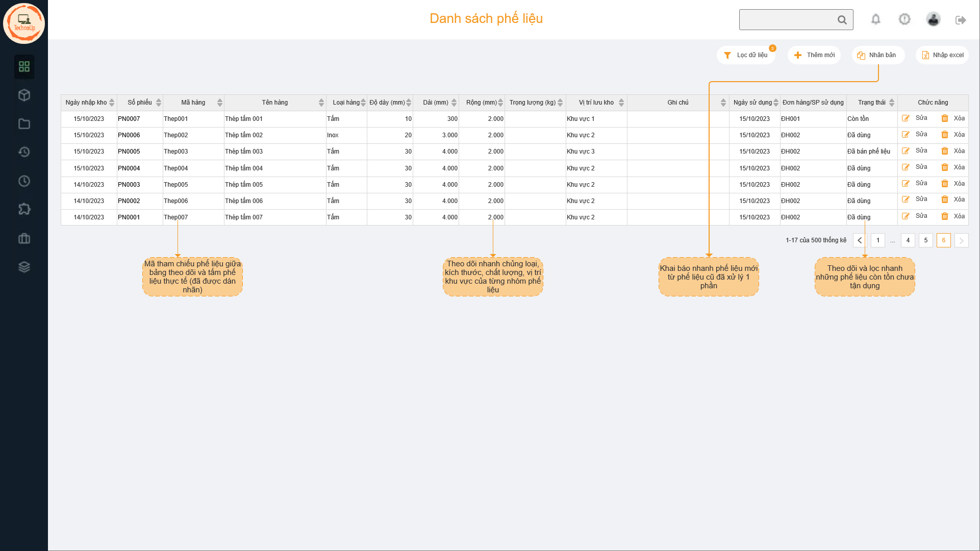The width and height of the screenshot is (980, 551).
Task: Go to page 5 in pagination
Action: click(x=925, y=240)
